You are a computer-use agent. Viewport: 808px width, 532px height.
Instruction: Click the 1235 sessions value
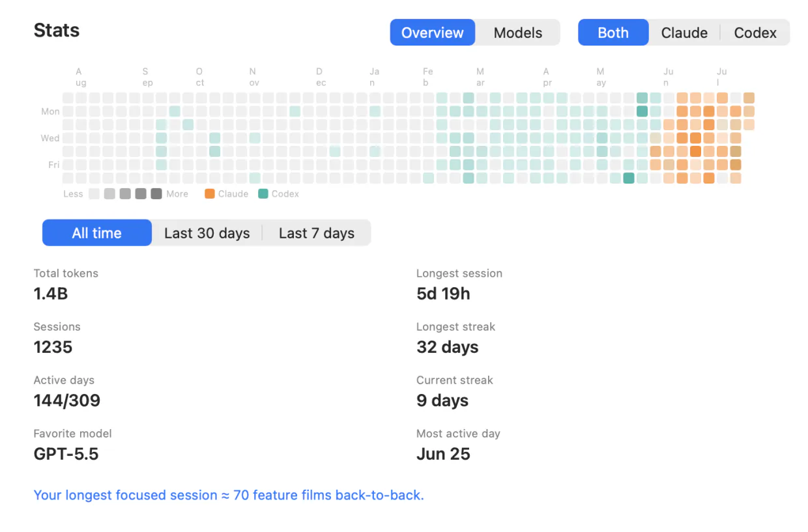click(53, 347)
